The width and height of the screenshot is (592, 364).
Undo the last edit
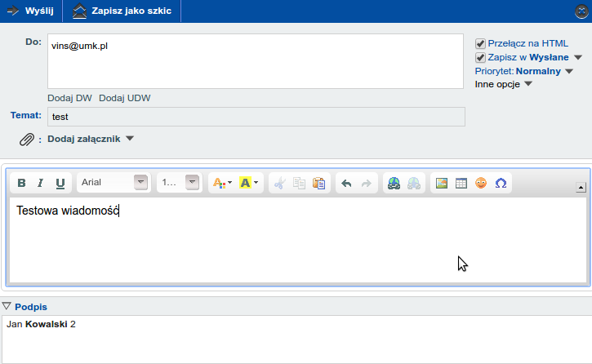point(346,184)
